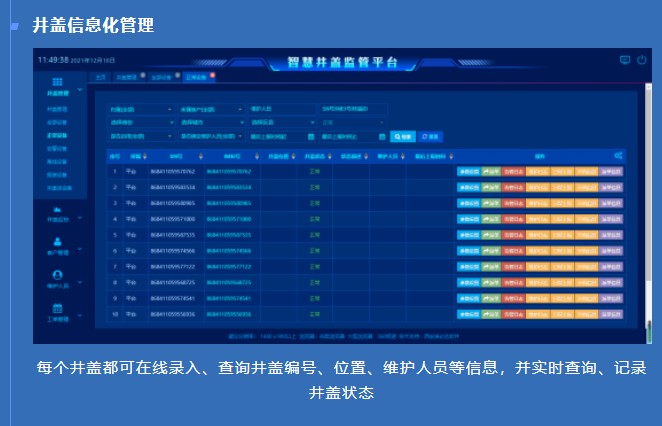The width and height of the screenshot is (662, 426).
Task: Open the 客户管理 user icon in sidebar
Action: [57, 242]
